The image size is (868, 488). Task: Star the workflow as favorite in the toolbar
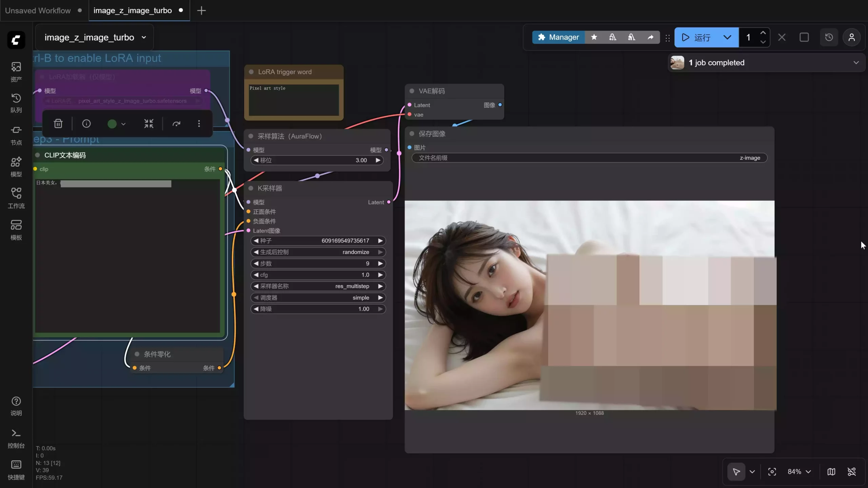(594, 37)
